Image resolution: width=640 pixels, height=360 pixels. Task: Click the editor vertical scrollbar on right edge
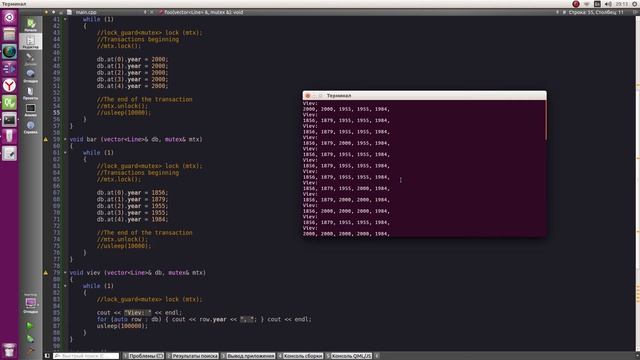(638, 184)
